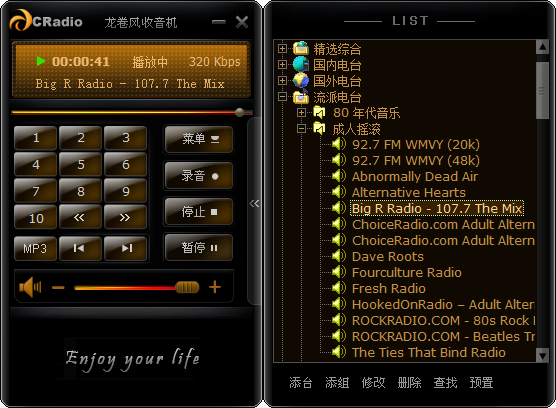Viewport: 556px width, 408px height.
Task: Click the 国内电台 globe icon
Action: tap(301, 65)
